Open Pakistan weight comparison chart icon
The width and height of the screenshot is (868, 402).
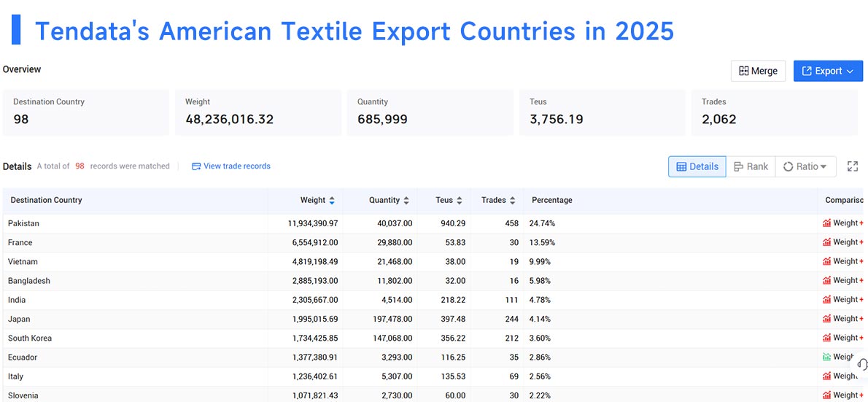coord(826,223)
